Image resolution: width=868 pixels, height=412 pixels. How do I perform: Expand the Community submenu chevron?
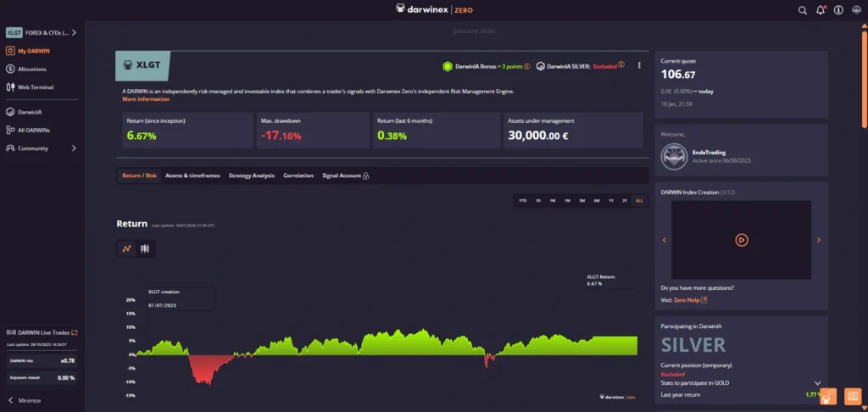click(x=75, y=148)
